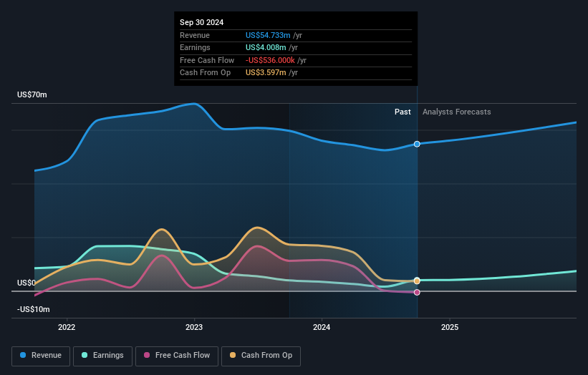The image size is (588, 375).
Task: Click the US$70m y-axis label
Action: [x=32, y=94]
